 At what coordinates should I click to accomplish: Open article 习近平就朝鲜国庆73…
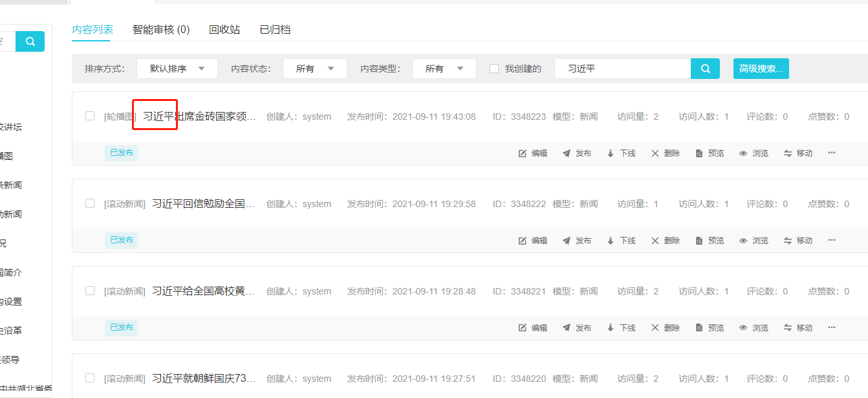tap(204, 379)
